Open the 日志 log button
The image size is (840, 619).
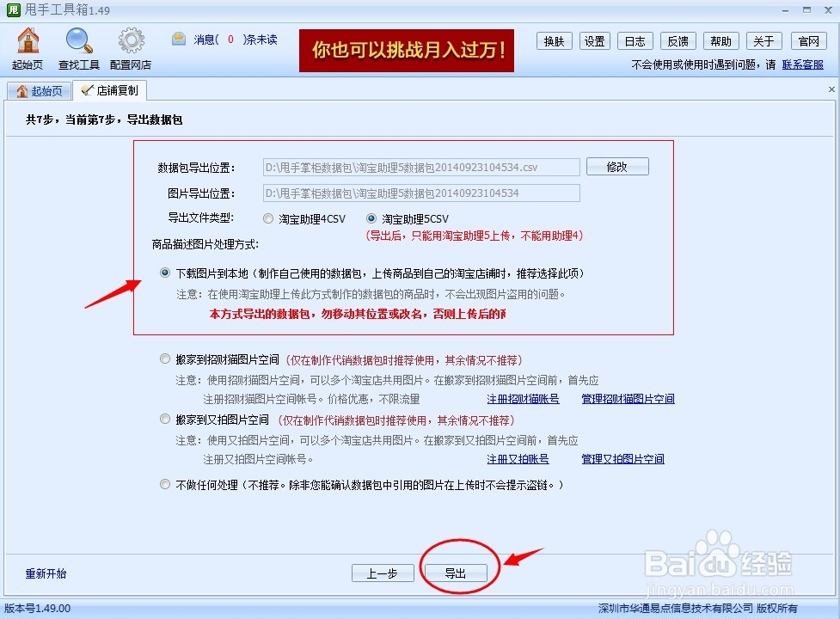coord(635,41)
